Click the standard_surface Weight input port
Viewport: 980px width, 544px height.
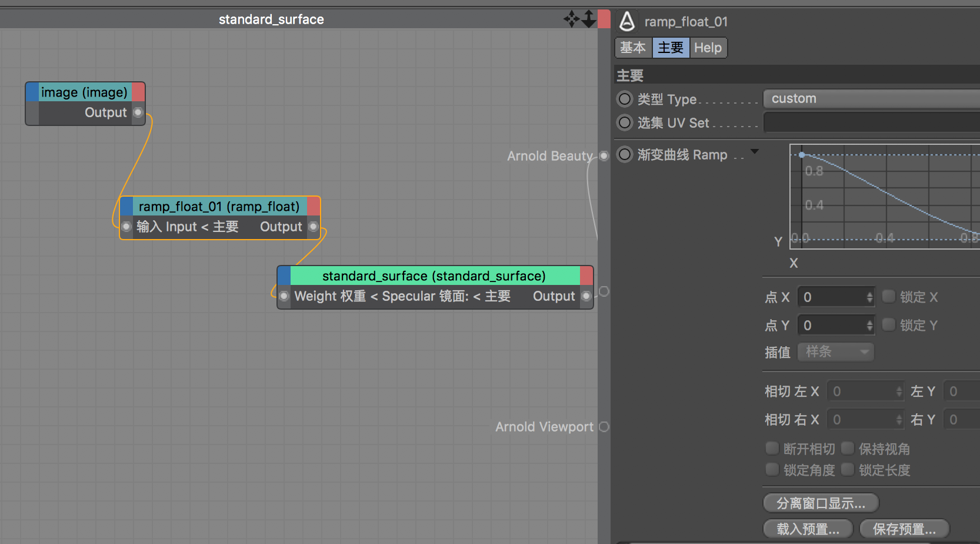pos(284,296)
